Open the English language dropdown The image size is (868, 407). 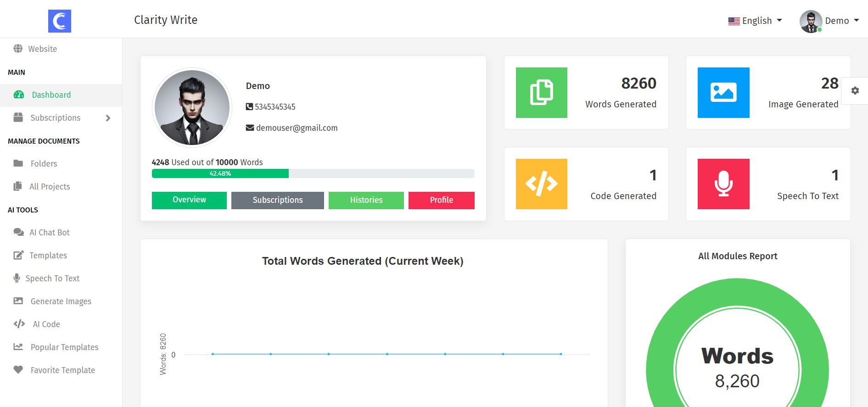755,21
